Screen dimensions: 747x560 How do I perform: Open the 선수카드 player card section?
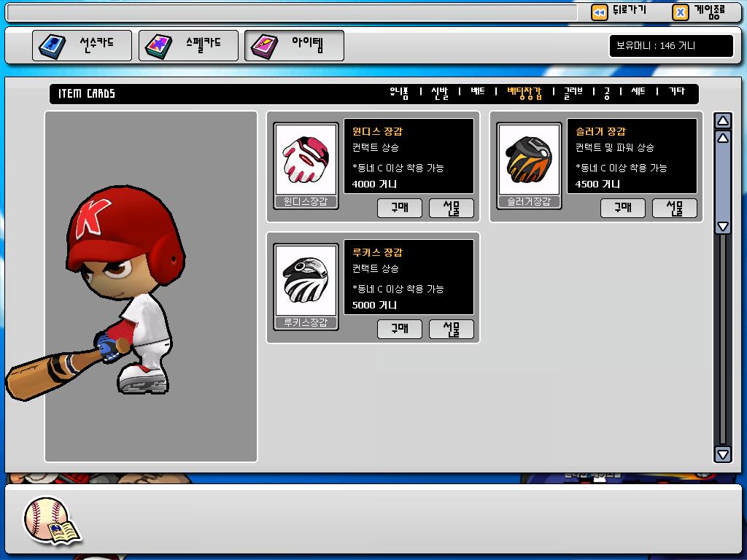point(82,45)
